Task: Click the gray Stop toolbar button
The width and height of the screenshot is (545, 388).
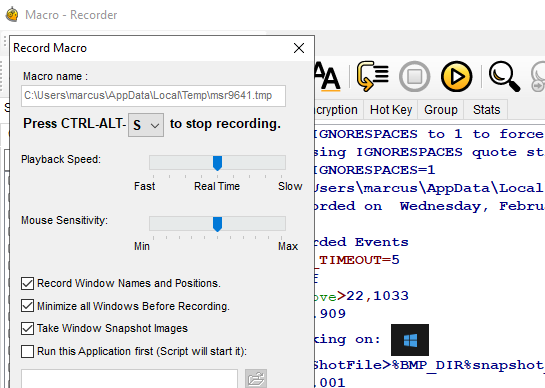Action: [x=414, y=76]
